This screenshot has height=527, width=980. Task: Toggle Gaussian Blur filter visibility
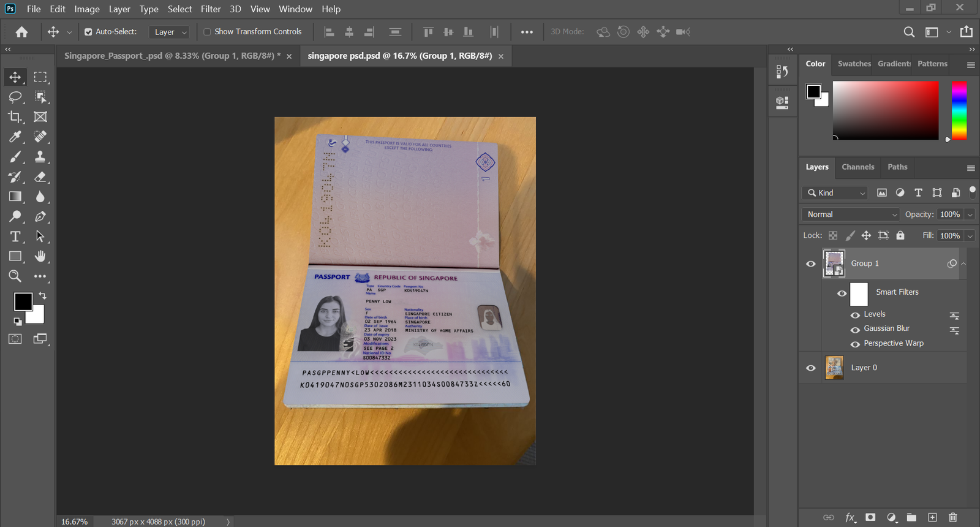coord(855,330)
